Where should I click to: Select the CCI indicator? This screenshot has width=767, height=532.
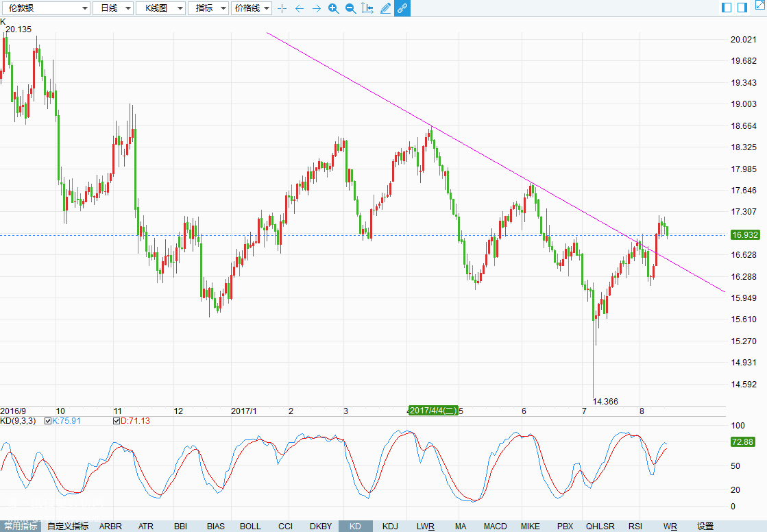(x=286, y=526)
